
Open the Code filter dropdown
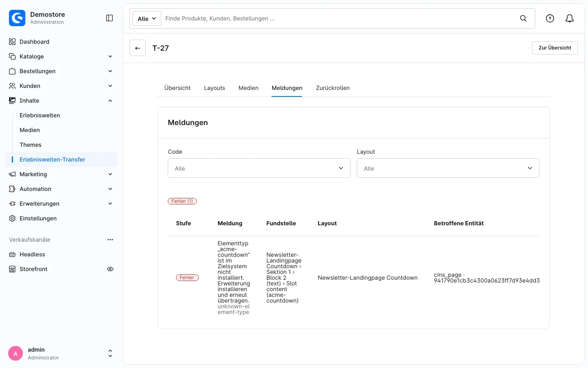tap(259, 168)
